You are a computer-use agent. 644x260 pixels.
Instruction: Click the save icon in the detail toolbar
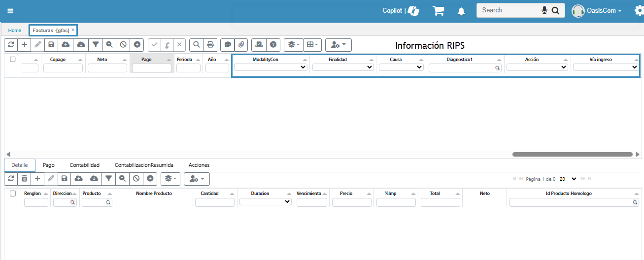pos(65,179)
